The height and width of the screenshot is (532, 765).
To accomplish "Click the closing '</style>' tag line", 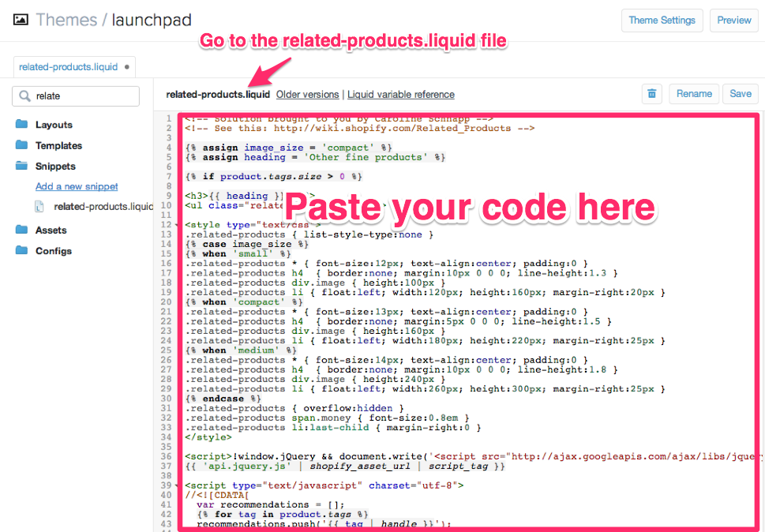I will (208, 437).
